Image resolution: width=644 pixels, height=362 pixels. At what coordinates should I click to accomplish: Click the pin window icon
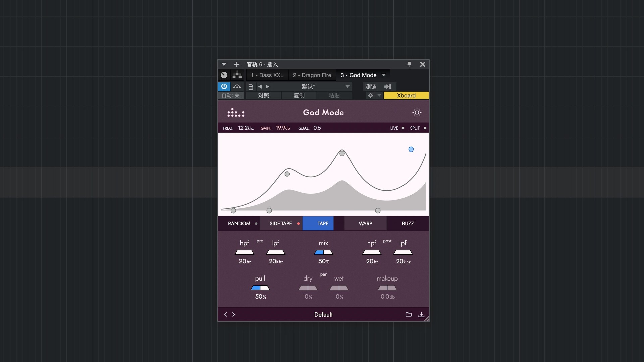click(409, 64)
